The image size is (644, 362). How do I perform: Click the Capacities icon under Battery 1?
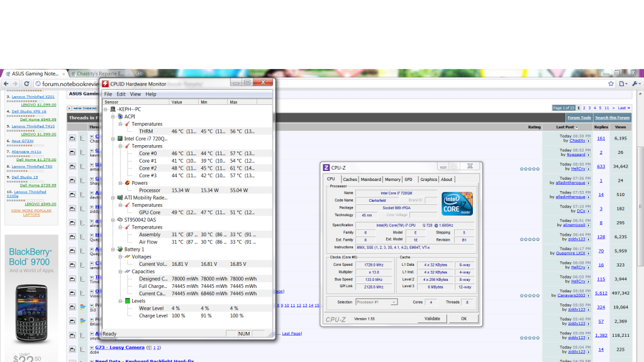(127, 271)
